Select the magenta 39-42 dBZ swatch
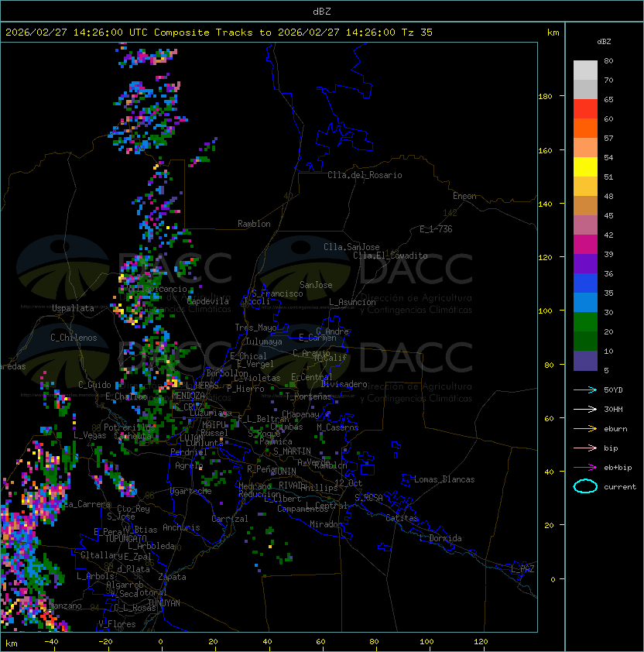This screenshot has height=652, width=644. point(585,245)
